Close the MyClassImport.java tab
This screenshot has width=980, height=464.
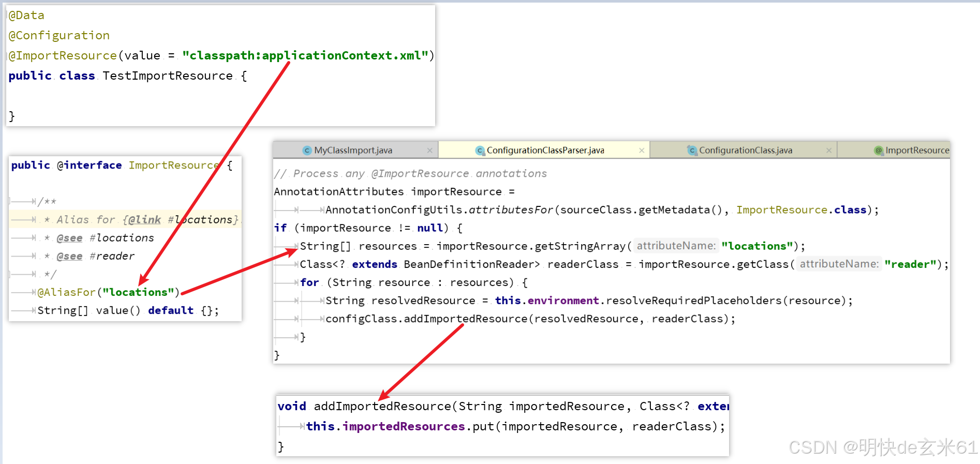point(429,150)
